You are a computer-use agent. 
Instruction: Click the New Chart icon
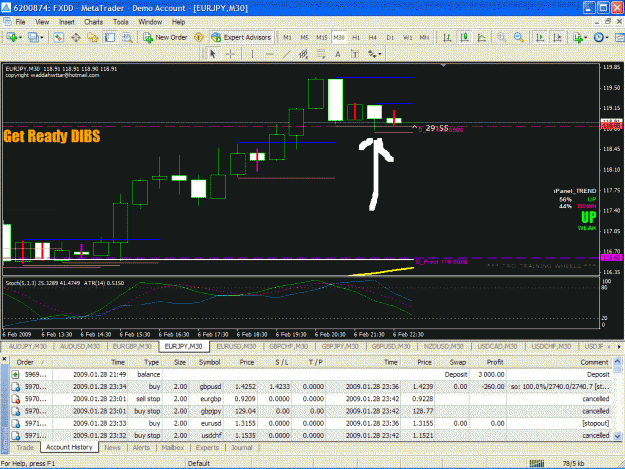[x=11, y=37]
